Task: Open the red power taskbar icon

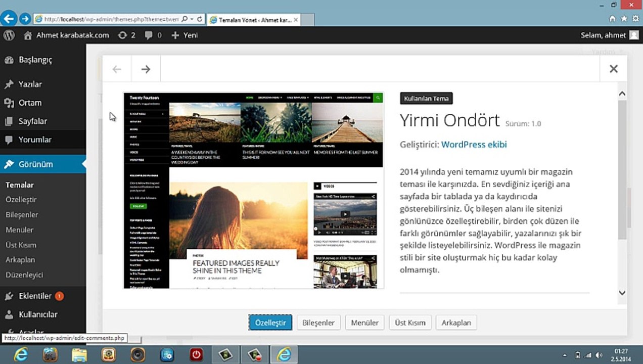Action: click(196, 355)
